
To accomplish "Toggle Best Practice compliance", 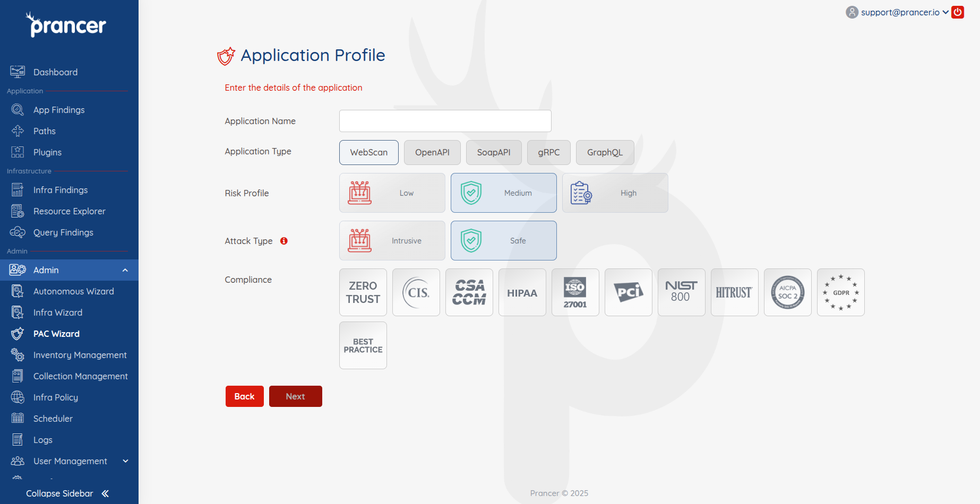I will point(363,345).
